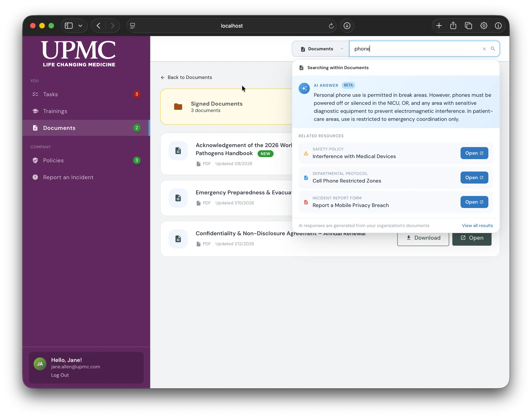This screenshot has width=532, height=418.
Task: Click Searching within Documents header
Action: click(338, 68)
